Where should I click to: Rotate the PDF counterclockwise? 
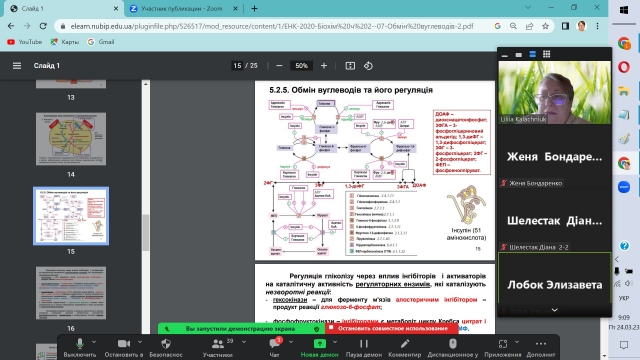click(368, 66)
